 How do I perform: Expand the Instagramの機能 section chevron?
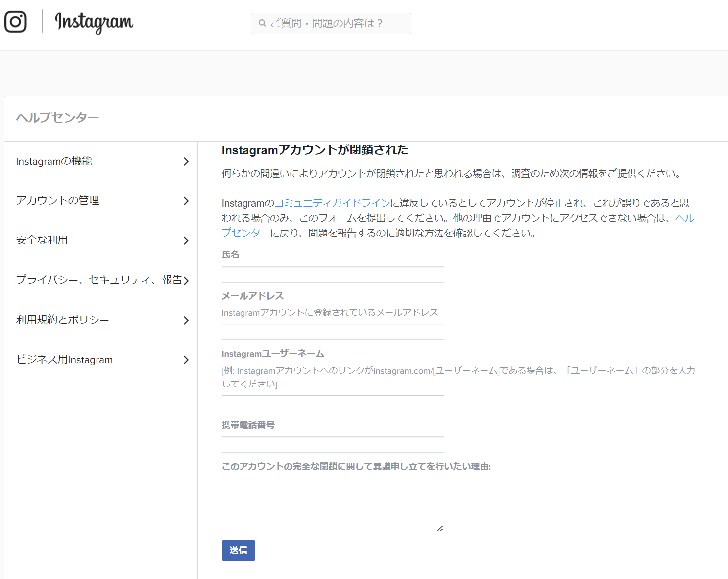[186, 161]
